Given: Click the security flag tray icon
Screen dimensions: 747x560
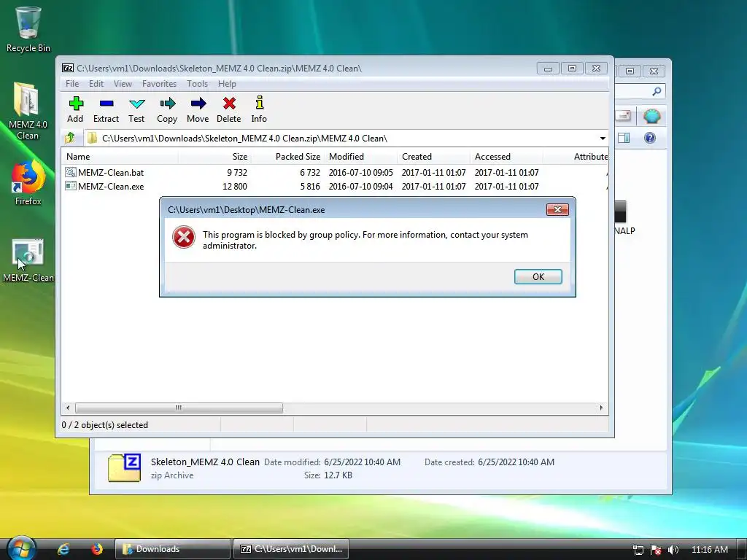Looking at the screenshot, I should 656,550.
